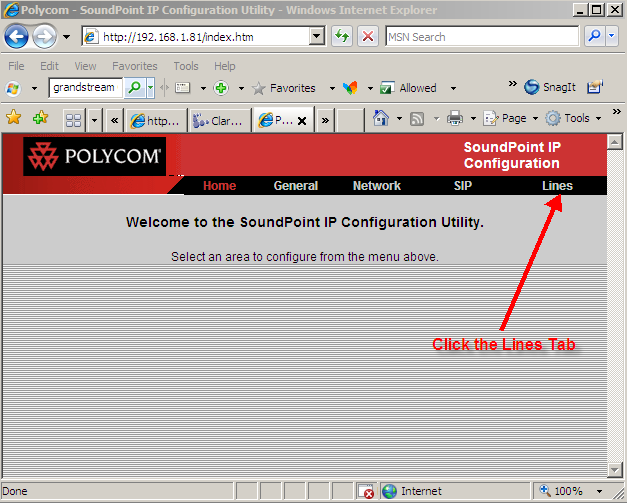Expand the Print options dropdown arrow

tap(473, 119)
